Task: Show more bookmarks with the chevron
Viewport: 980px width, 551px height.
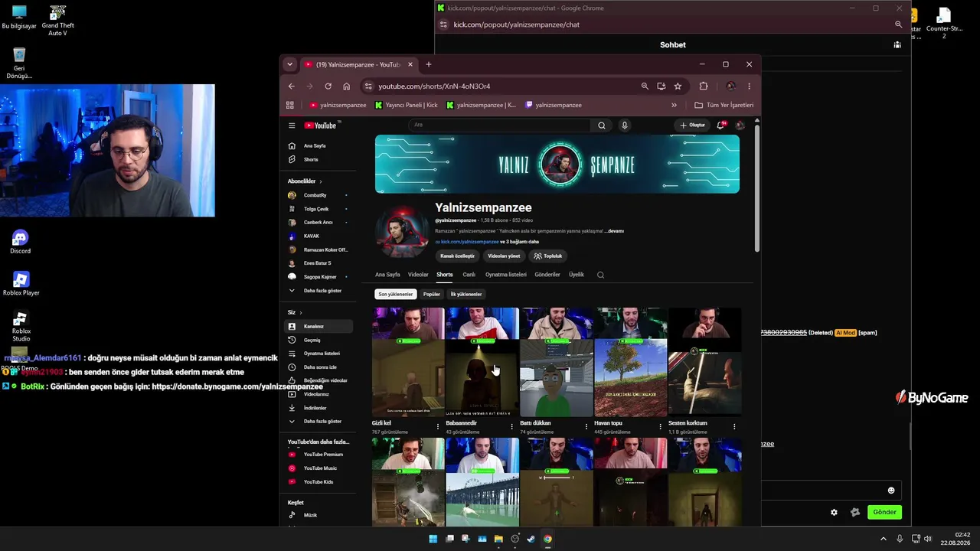Action: (x=674, y=105)
